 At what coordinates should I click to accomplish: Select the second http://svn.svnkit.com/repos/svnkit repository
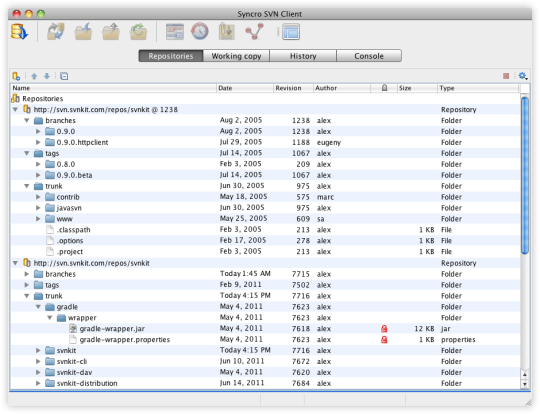91,263
